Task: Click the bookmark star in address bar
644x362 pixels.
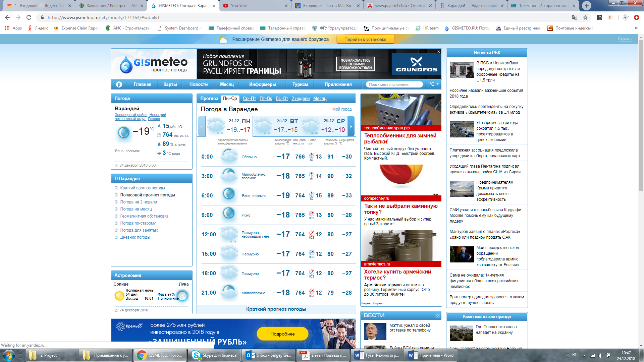Action: (585, 17)
